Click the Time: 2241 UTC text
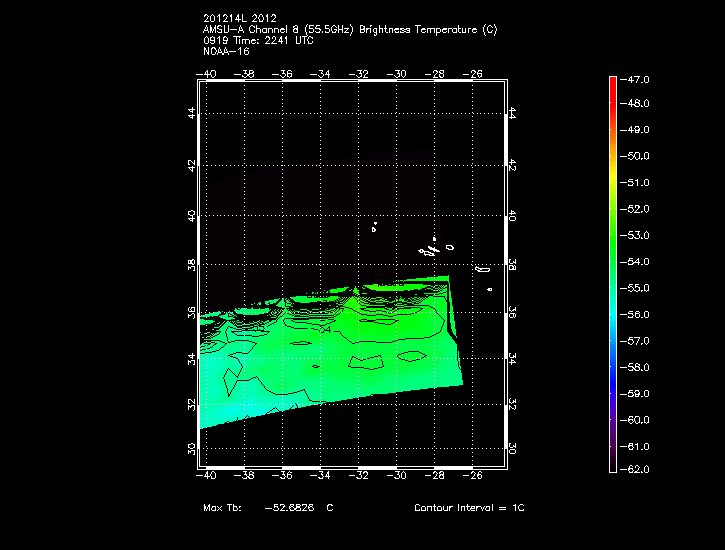 tap(273, 41)
